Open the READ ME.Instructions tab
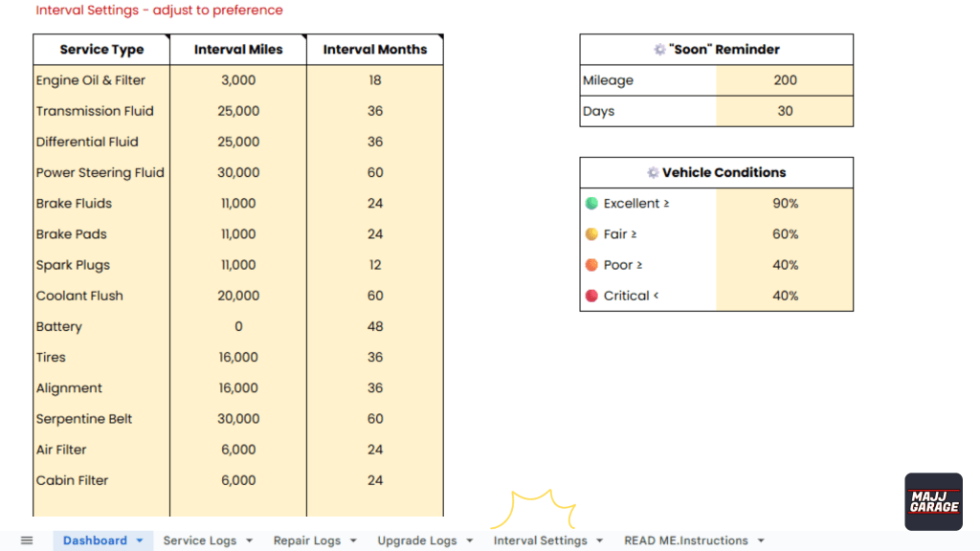The image size is (980, 551). coord(685,540)
